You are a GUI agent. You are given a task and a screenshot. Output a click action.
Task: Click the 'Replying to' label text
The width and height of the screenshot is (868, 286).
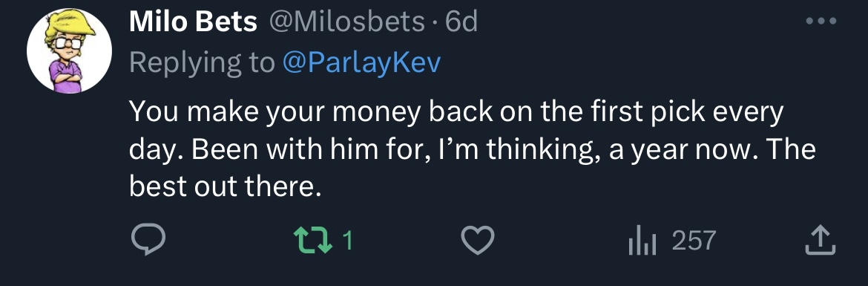(x=202, y=63)
